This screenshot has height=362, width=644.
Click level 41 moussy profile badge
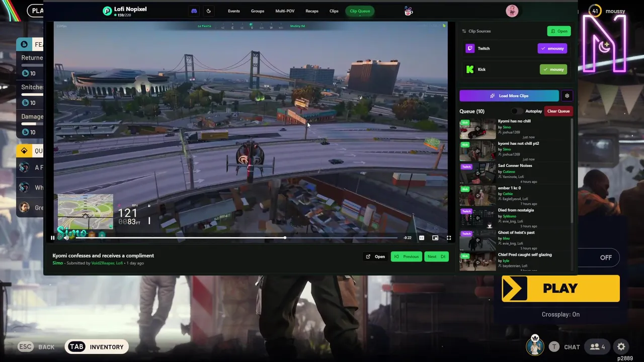tap(607, 11)
